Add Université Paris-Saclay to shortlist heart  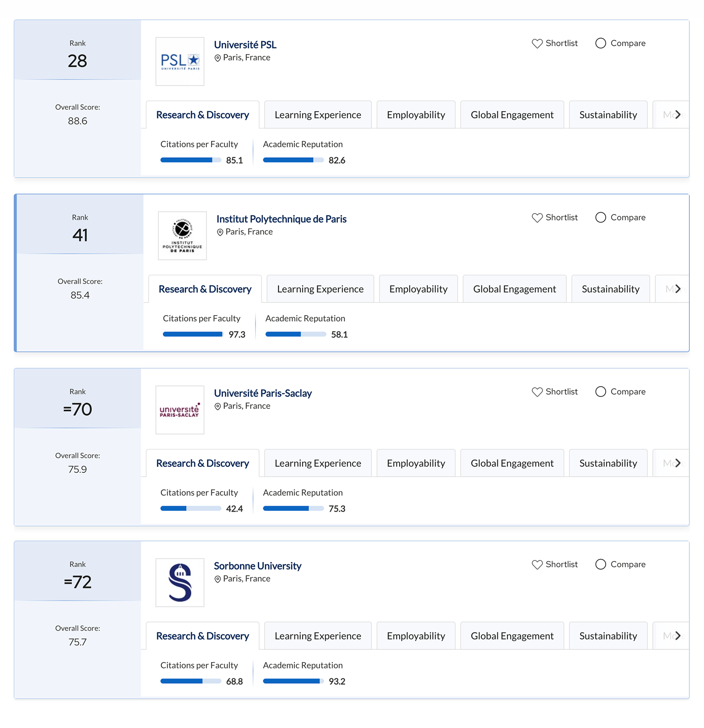(537, 392)
